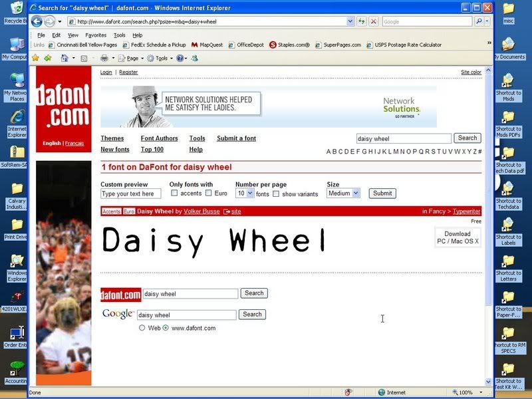Go back with the IE Back arrow
Image resolution: width=532 pixels, height=399 pixels.
37,21
